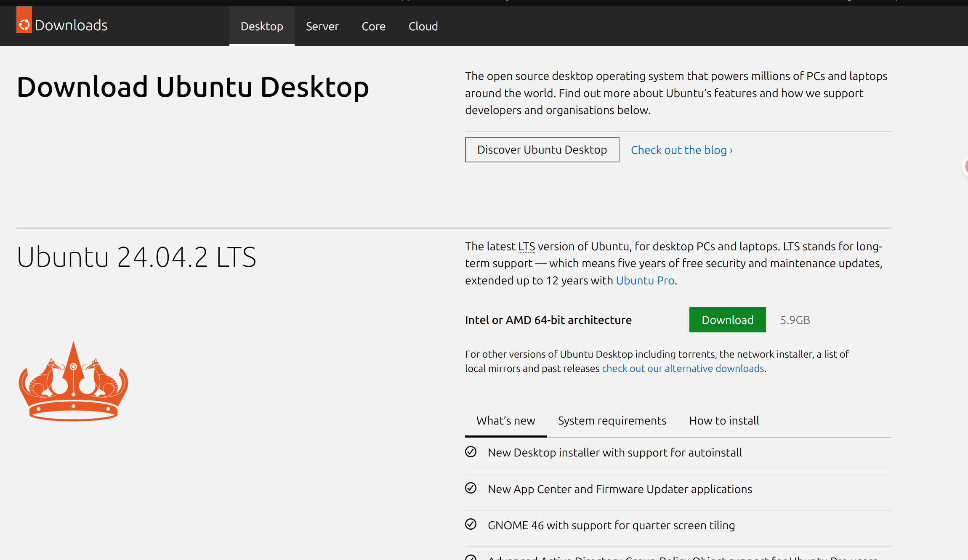Switch to the Desktop navigation tab
The image size is (968, 560).
pyautogui.click(x=262, y=27)
